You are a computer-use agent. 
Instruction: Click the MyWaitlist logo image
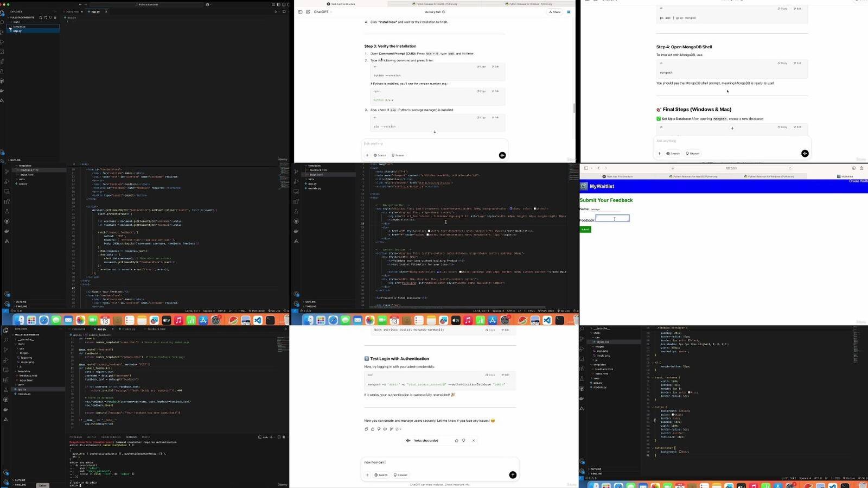[584, 186]
